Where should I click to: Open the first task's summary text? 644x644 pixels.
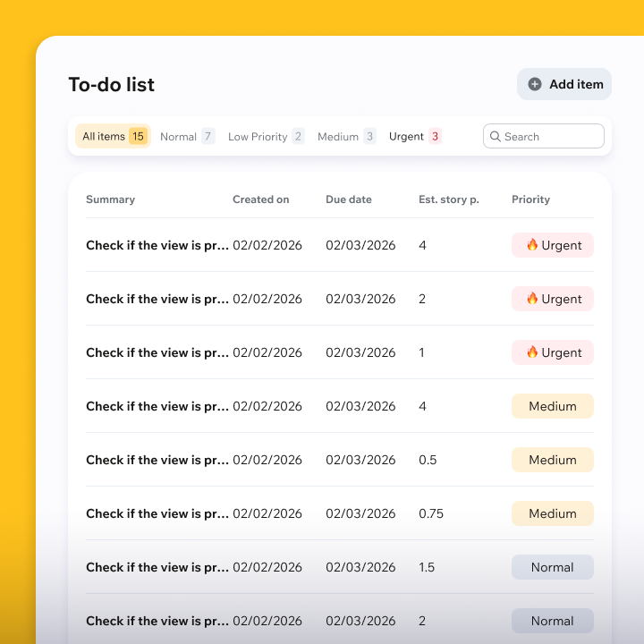[x=157, y=245]
